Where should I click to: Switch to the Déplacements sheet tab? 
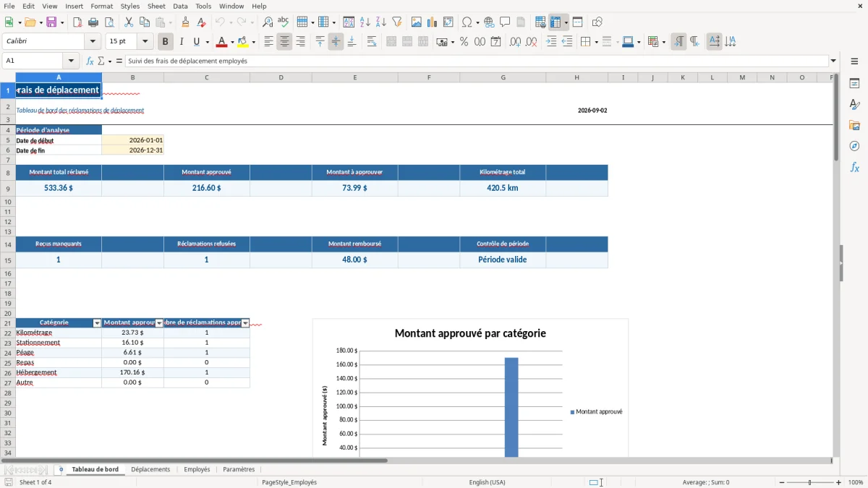coord(150,470)
